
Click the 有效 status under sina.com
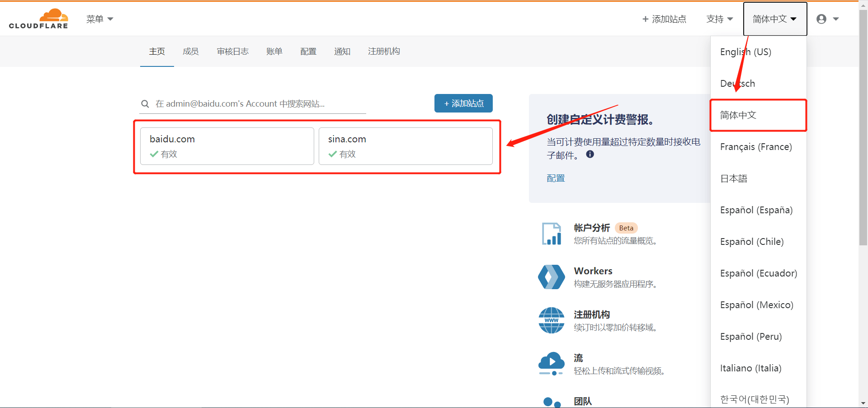[x=342, y=154]
